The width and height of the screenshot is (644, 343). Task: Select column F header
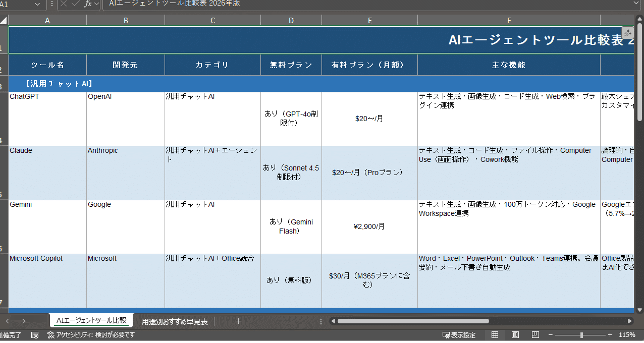(509, 21)
